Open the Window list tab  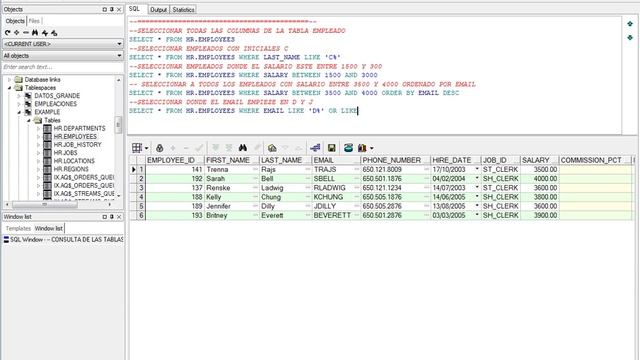pos(49,228)
